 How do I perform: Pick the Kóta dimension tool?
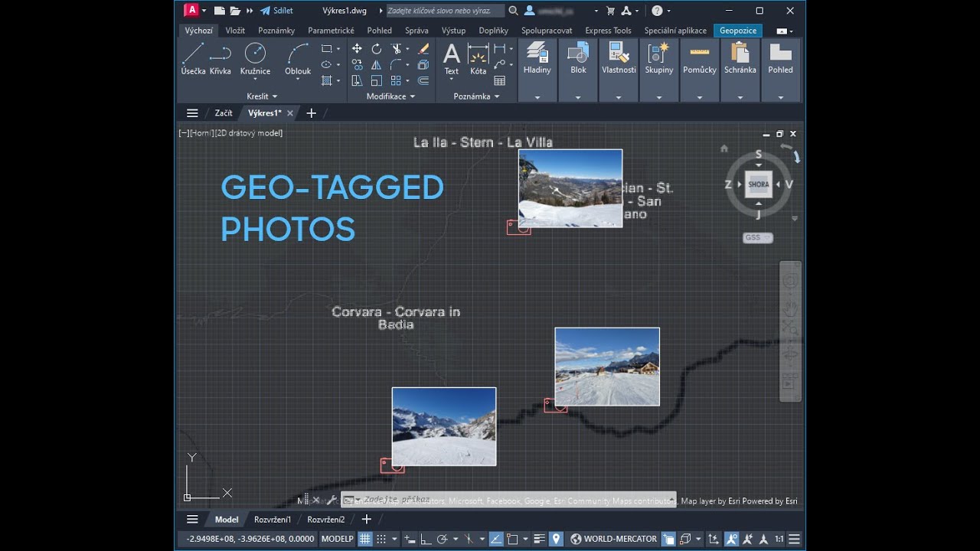point(479,59)
